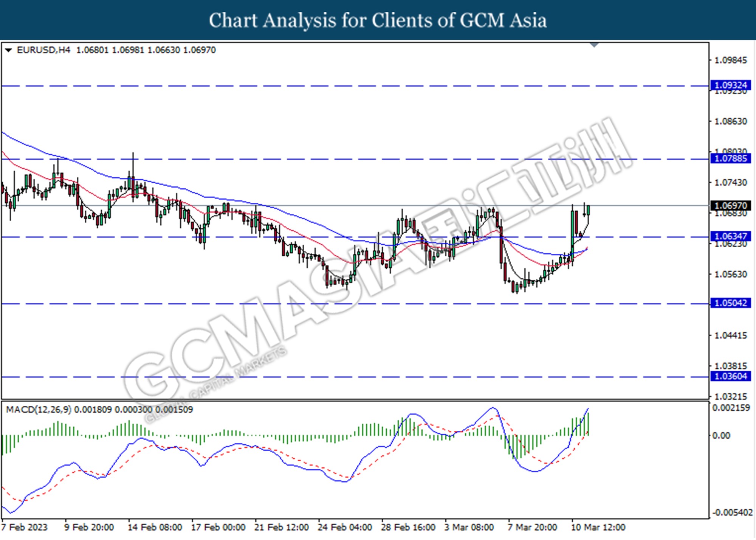The image size is (756, 540).
Task: Click the MACD(12,26,9) indicator label
Action: tap(38, 410)
